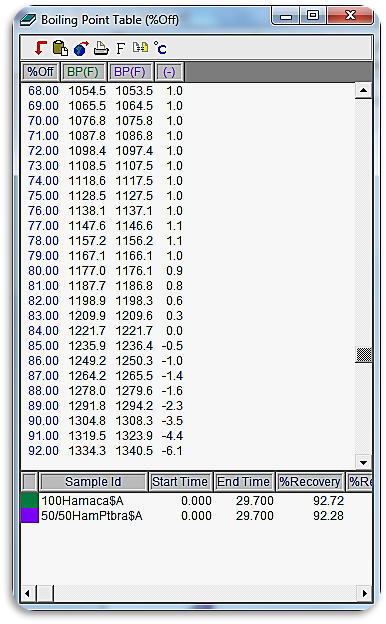
Task: Click the purple BP(F) column header
Action: (130, 72)
